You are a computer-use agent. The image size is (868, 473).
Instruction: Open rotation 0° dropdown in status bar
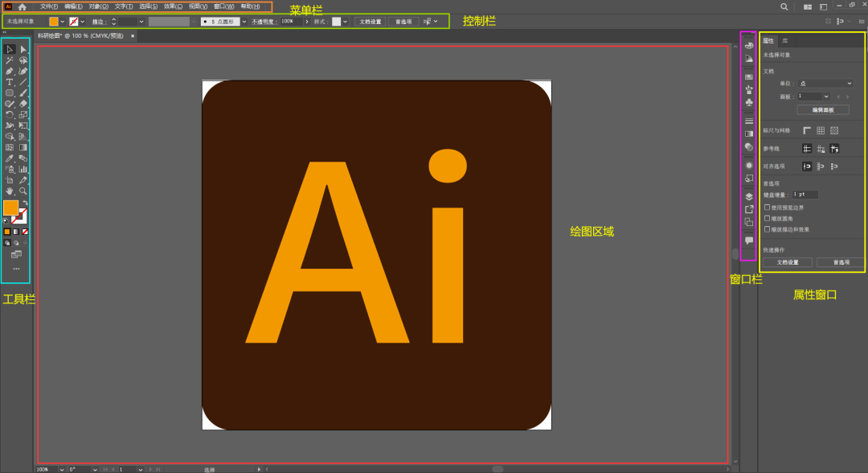coord(95,469)
